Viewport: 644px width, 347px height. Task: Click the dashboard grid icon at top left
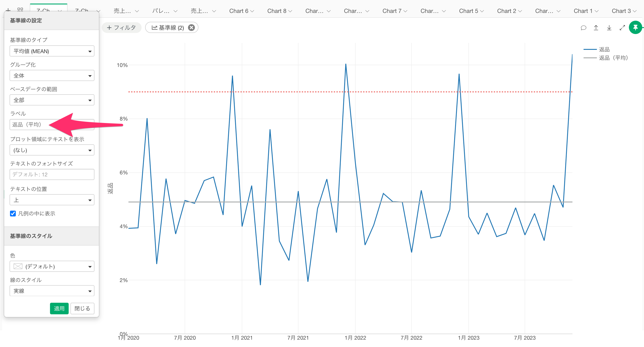(20, 10)
